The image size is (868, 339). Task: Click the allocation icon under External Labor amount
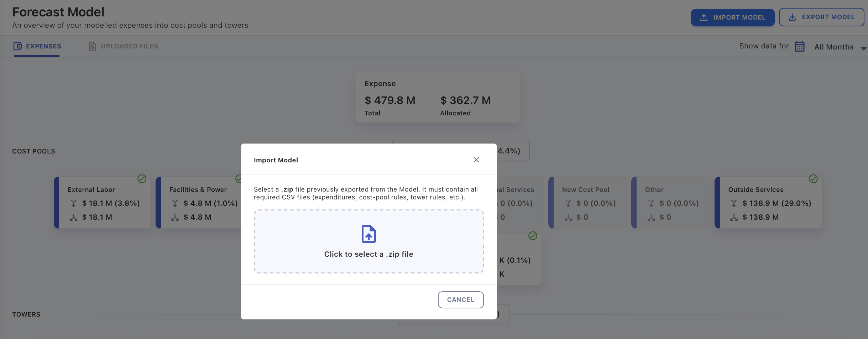[x=74, y=217]
